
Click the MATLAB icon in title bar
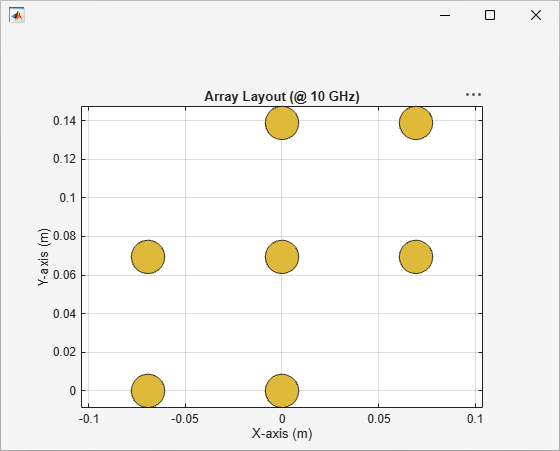(17, 15)
